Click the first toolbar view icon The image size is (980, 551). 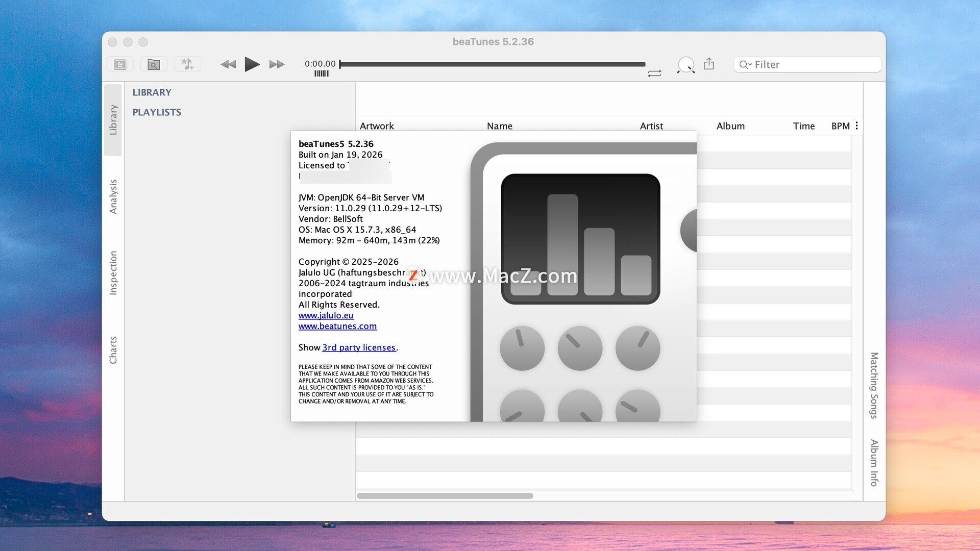pyautogui.click(x=120, y=64)
